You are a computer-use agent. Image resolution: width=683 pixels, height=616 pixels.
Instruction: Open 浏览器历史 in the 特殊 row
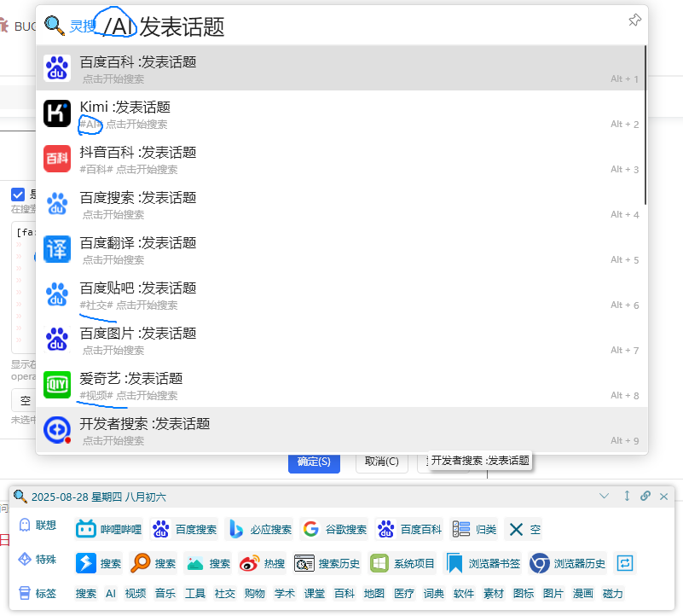click(x=568, y=563)
